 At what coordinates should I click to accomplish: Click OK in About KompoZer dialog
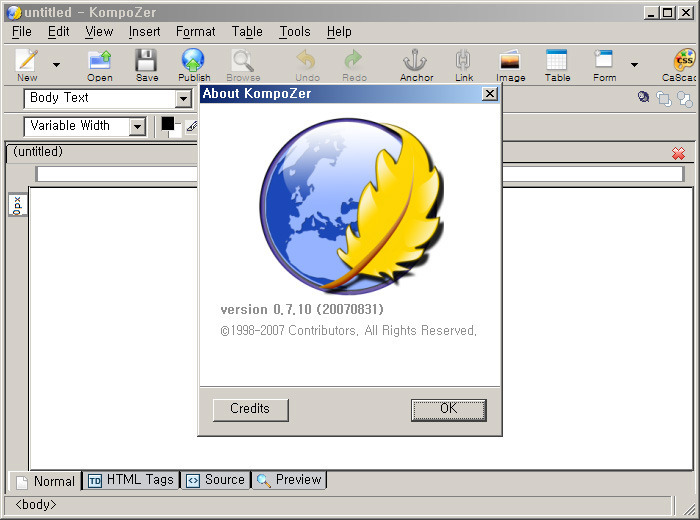449,409
